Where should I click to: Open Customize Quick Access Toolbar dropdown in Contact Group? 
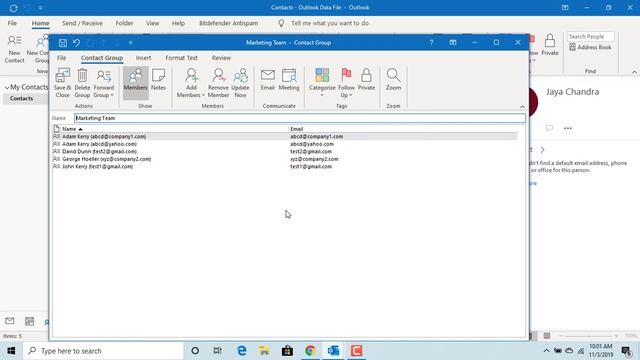coord(131,42)
